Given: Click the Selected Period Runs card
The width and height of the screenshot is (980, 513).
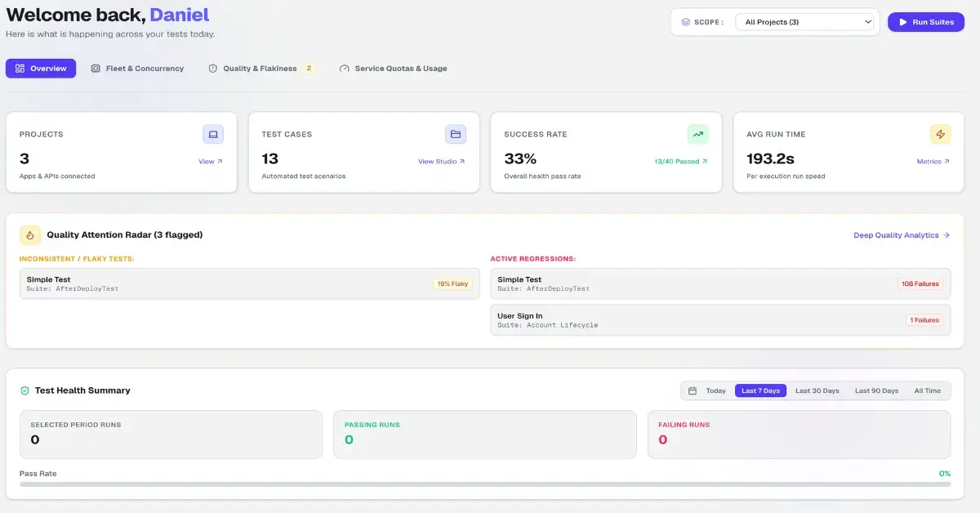Looking at the screenshot, I should tap(171, 435).
